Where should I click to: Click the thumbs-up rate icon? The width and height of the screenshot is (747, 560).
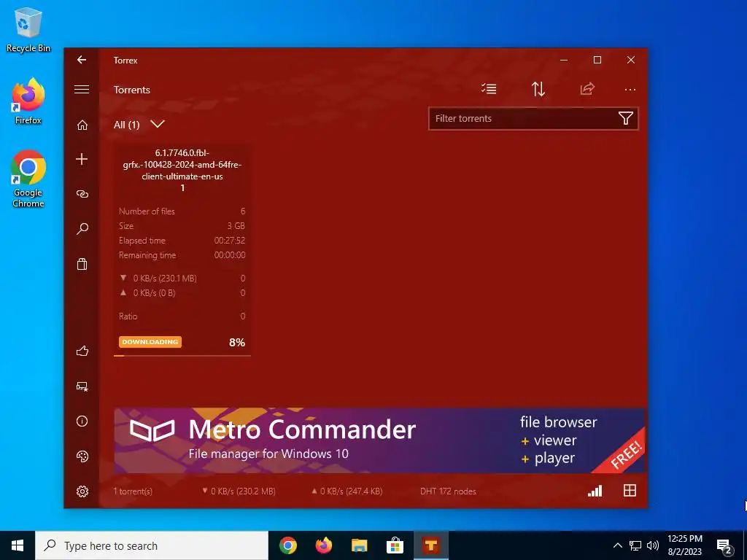click(x=82, y=351)
